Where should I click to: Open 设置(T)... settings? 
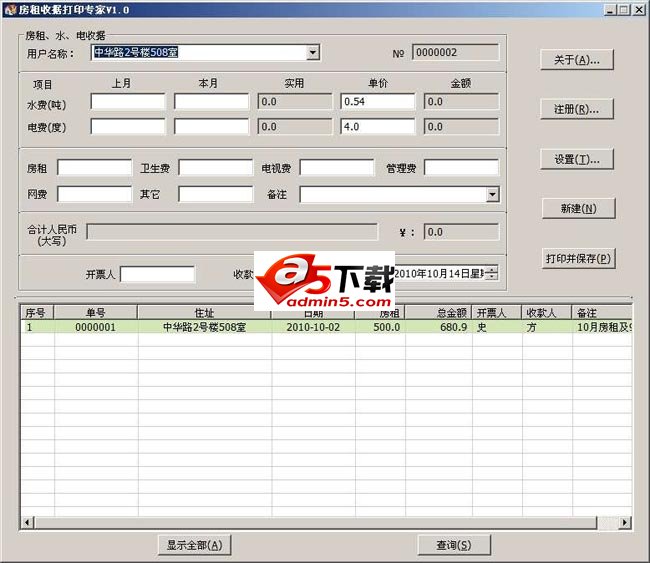tap(577, 159)
